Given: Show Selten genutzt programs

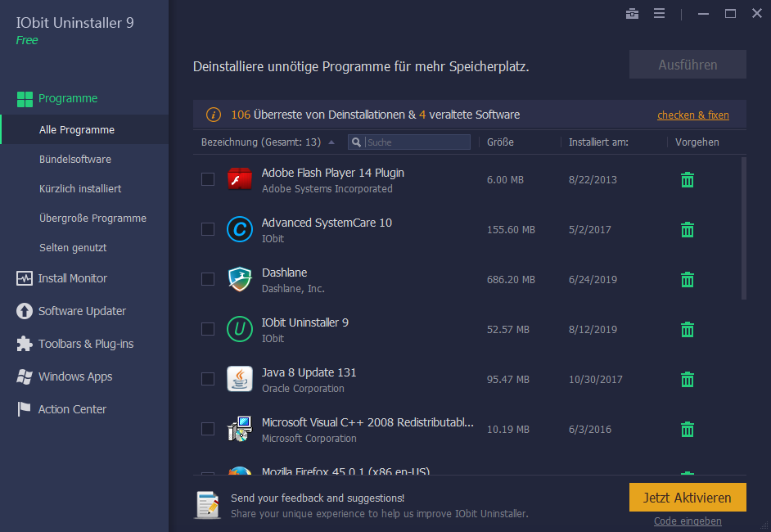Looking at the screenshot, I should [73, 248].
